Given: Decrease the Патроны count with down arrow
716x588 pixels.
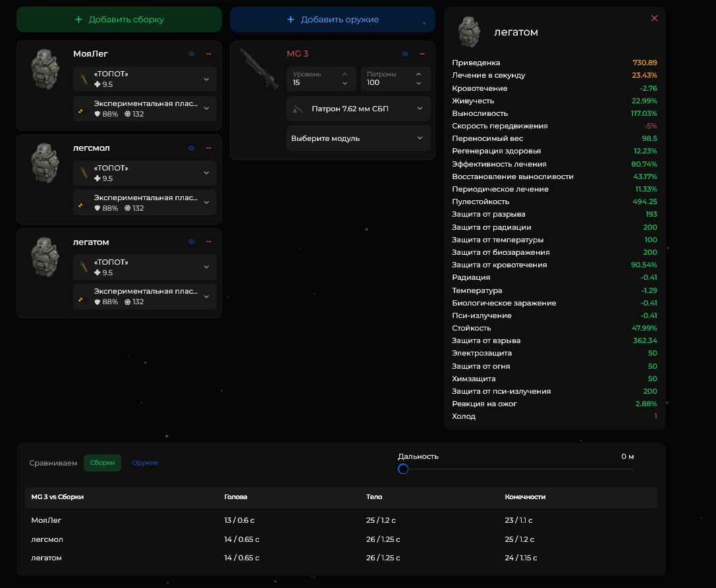Looking at the screenshot, I should (x=419, y=83).
